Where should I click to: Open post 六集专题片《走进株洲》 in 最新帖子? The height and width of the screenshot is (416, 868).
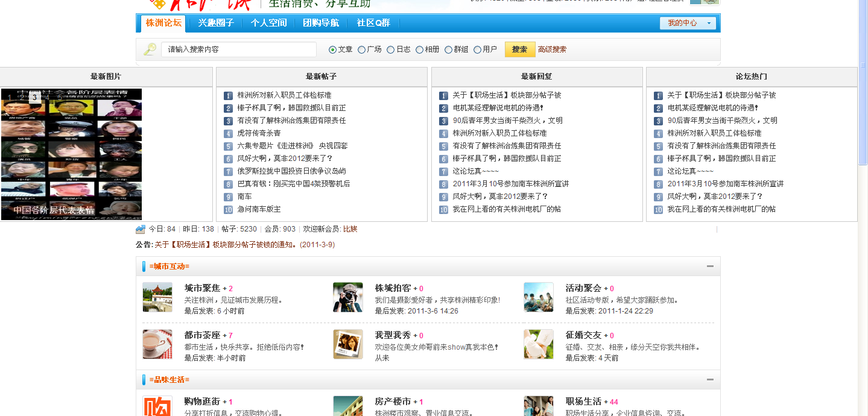(x=293, y=146)
